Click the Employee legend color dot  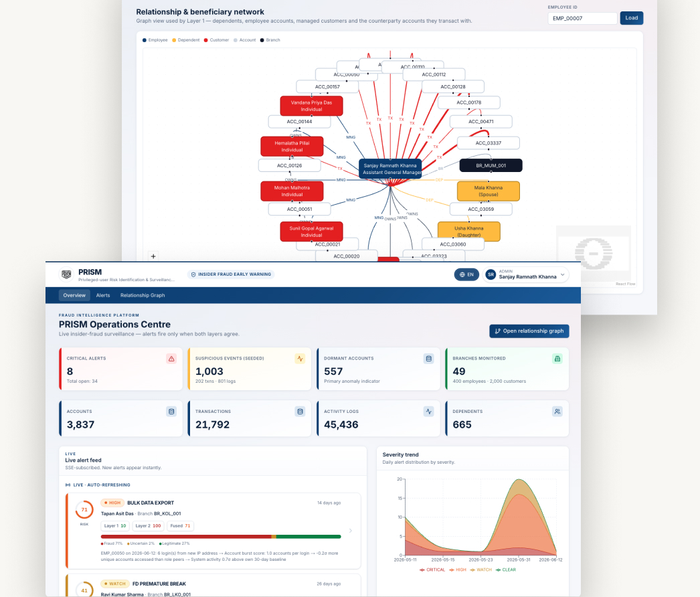point(144,40)
